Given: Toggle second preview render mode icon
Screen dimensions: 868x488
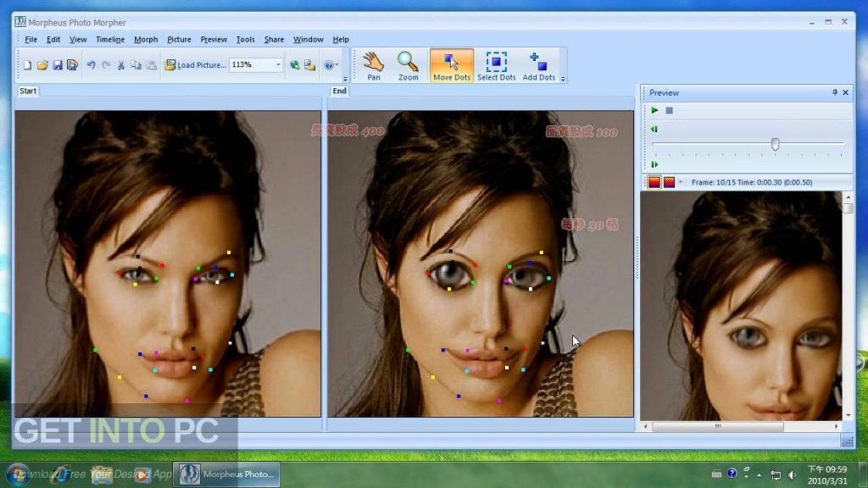Looking at the screenshot, I should [x=670, y=182].
